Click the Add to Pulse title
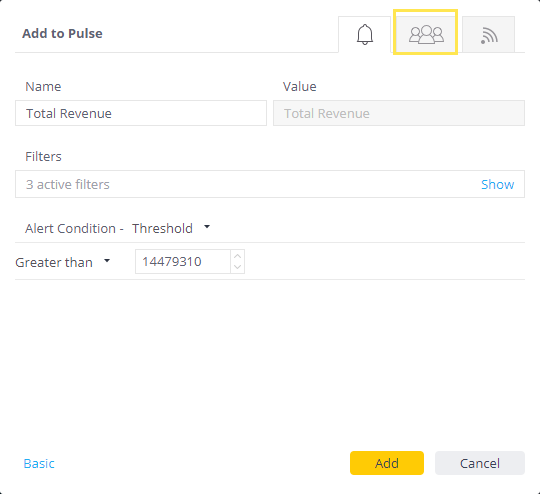 coord(62,33)
